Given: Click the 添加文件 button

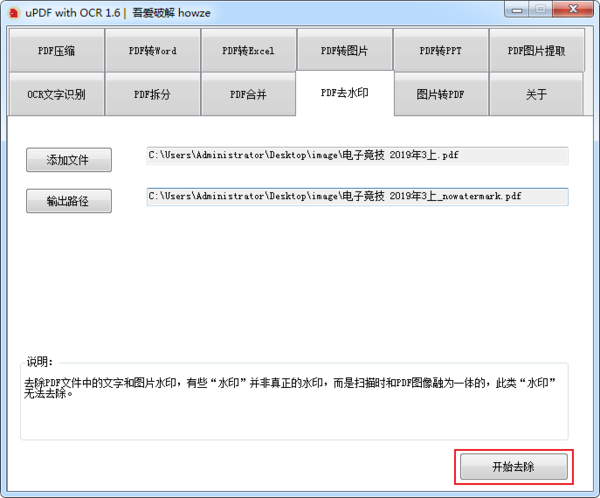Looking at the screenshot, I should coord(69,160).
